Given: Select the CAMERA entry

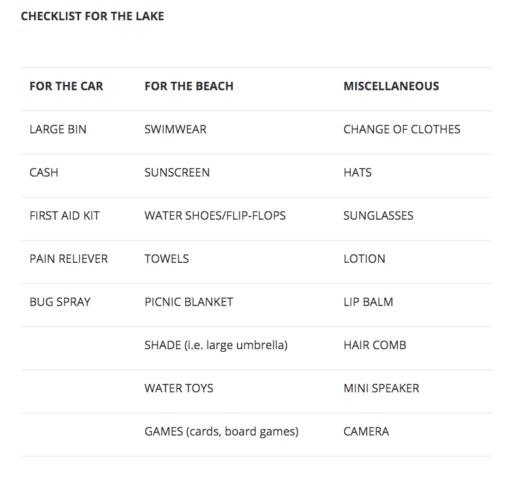Looking at the screenshot, I should 366,432.
